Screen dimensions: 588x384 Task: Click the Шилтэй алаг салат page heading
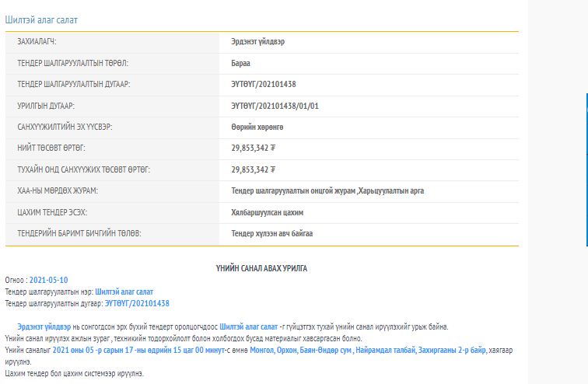pos(41,19)
